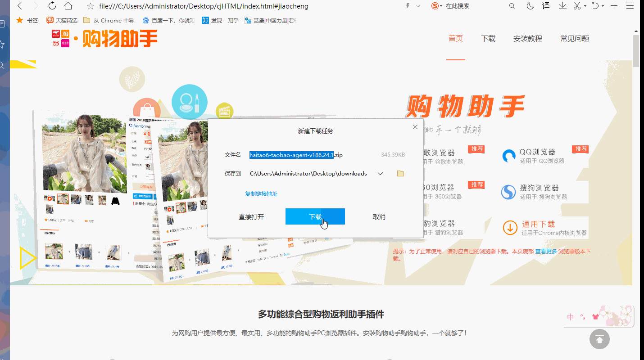Screen dimensions: 644x360
Task: Click the 通用下载 orange arrow icon
Action: point(510,228)
